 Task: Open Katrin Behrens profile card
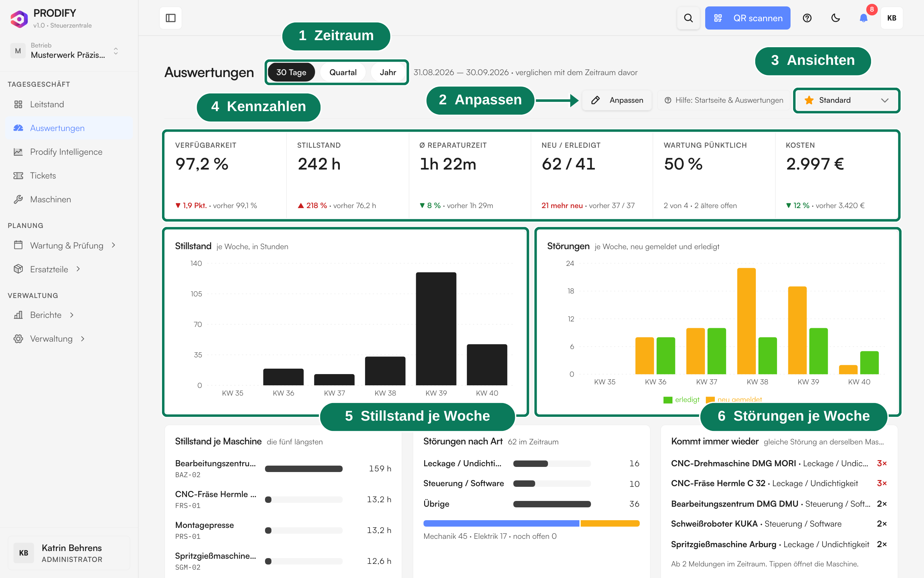tap(69, 553)
